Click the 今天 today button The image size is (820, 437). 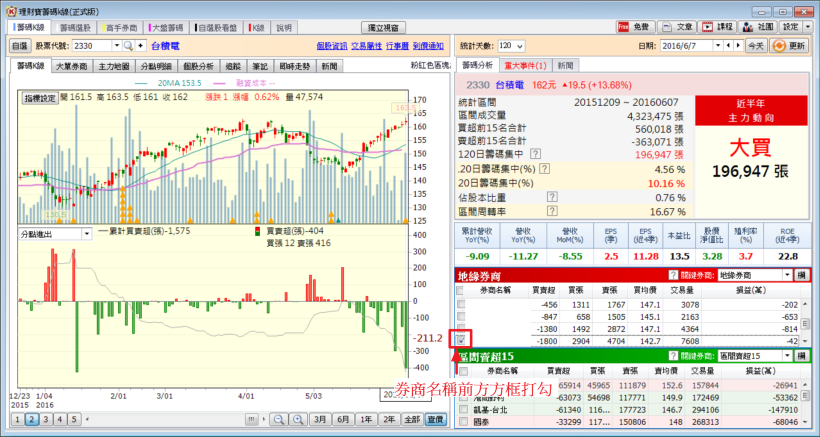(756, 46)
